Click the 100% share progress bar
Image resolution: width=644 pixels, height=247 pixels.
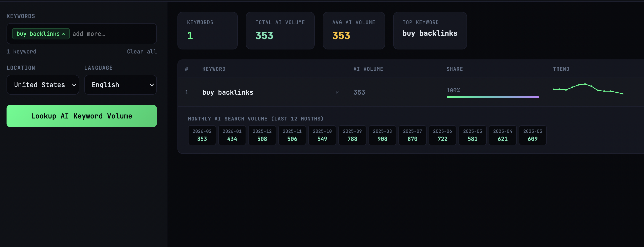coord(492,97)
